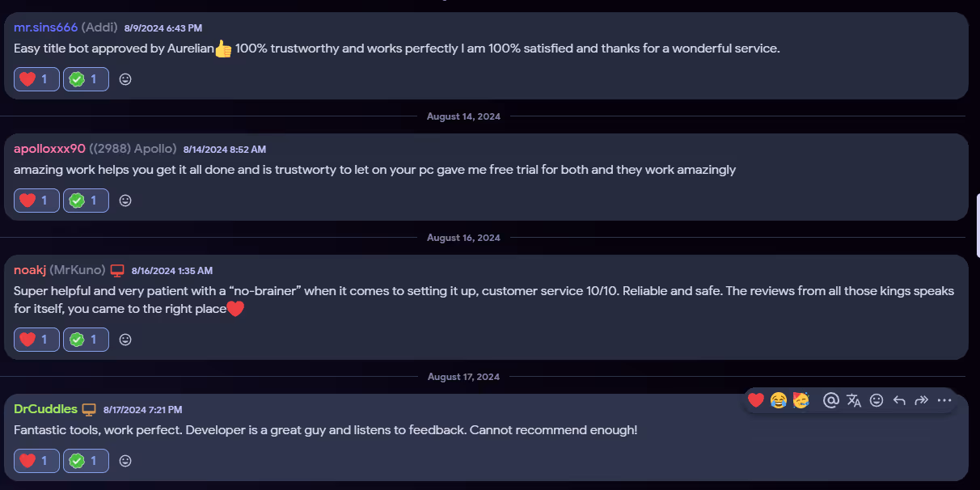Toggle the heart reaction on noakj's message
The width and height of the screenshot is (980, 490).
36,340
